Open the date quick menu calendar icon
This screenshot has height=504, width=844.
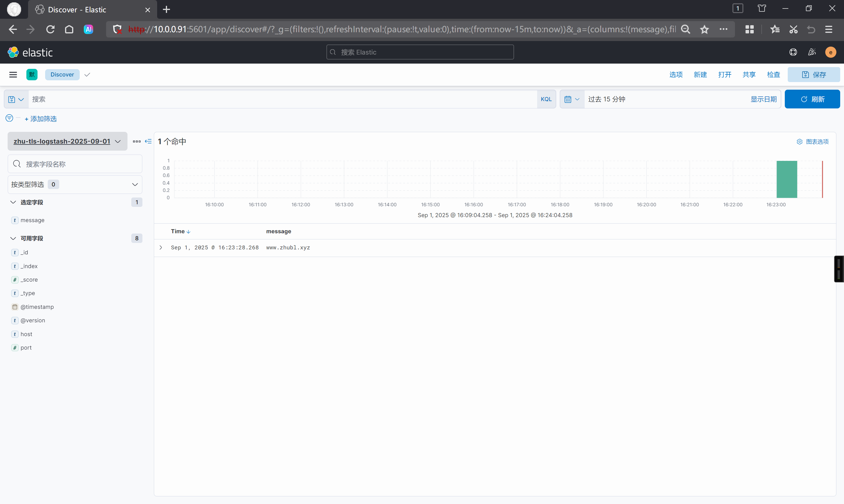click(572, 99)
